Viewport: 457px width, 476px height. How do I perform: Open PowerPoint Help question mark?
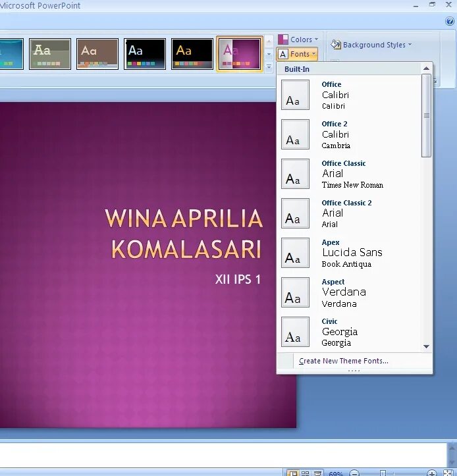[x=449, y=21]
